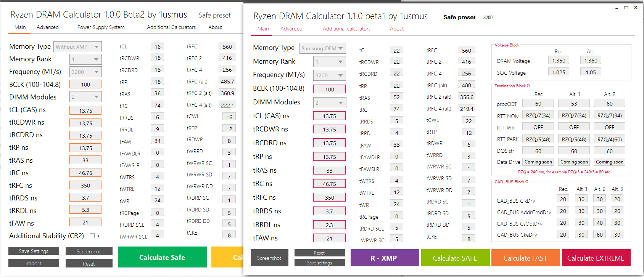Open About tab in 1.0.0 Beta2 window
This screenshot has width=644, height=277.
pyautogui.click(x=215, y=27)
